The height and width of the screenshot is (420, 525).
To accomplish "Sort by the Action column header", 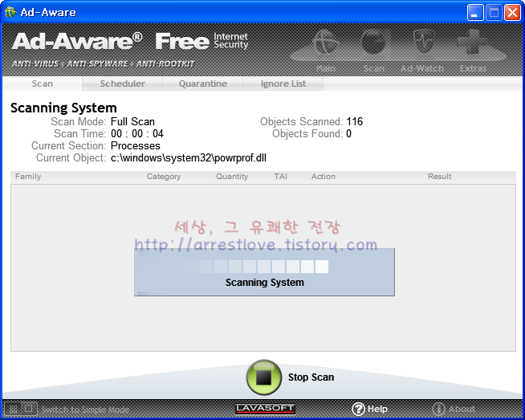I will 324,177.
